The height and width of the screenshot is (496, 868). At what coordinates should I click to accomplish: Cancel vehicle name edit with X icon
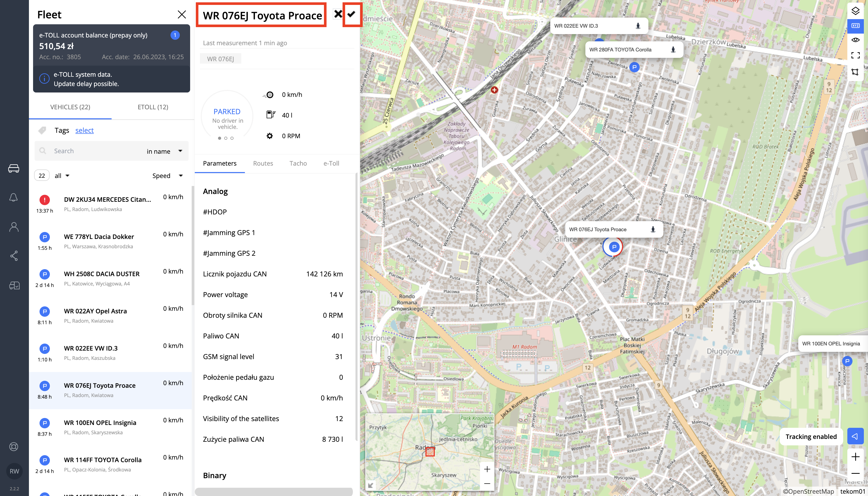click(338, 14)
